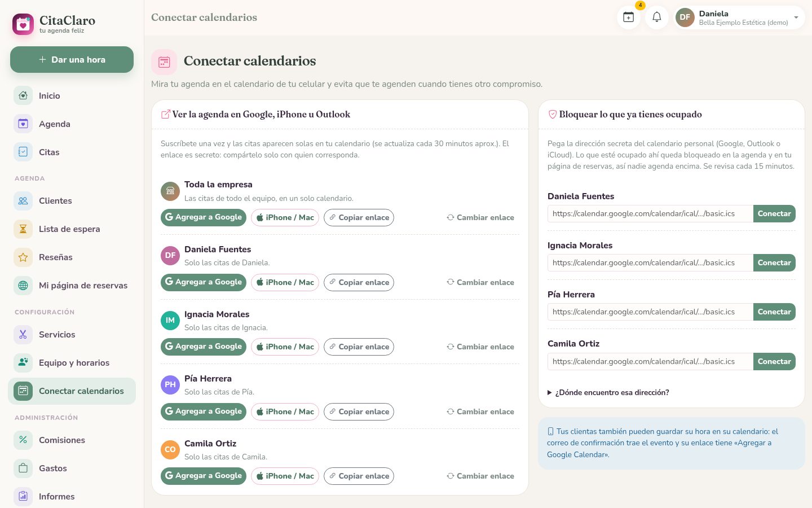Image resolution: width=812 pixels, height=508 pixels.
Task: Click Agregar a Google for Pía Herrera
Action: pyautogui.click(x=204, y=411)
